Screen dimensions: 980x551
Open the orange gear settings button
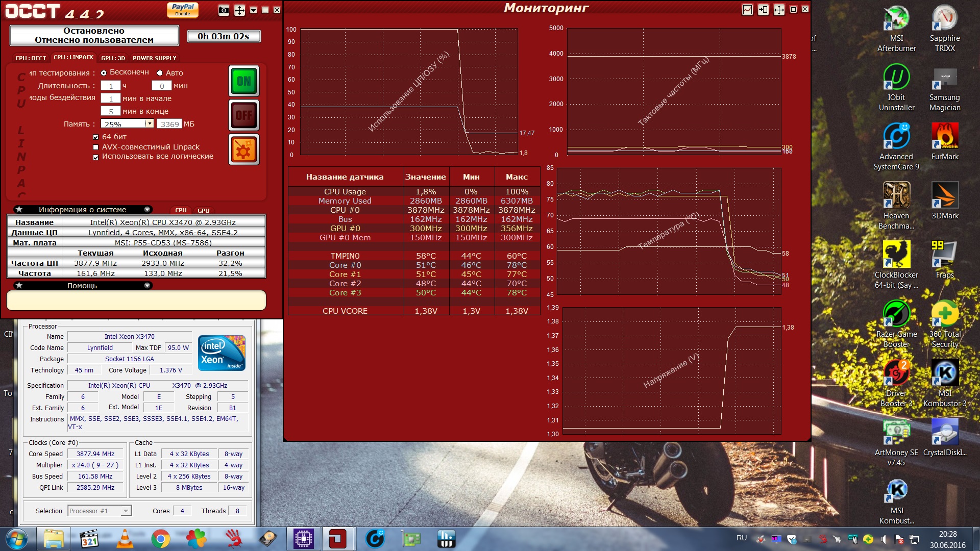[x=243, y=150]
